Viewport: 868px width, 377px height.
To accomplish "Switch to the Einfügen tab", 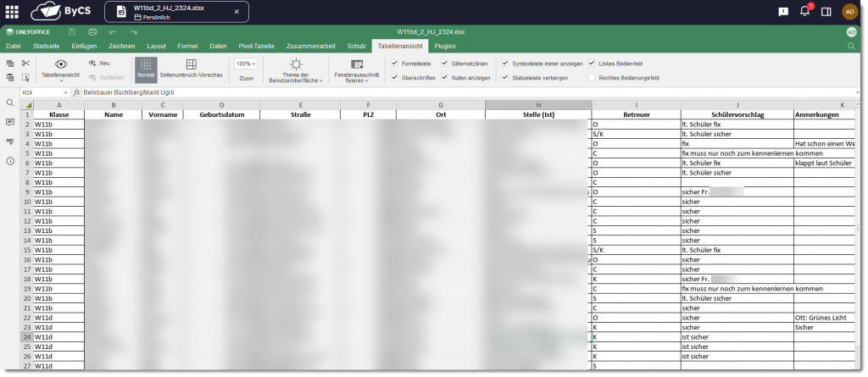I will [84, 46].
